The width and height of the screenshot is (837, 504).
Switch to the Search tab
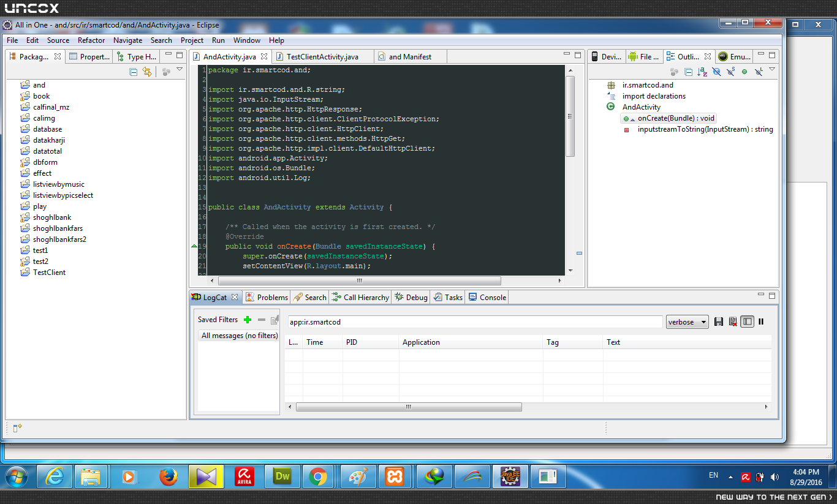[x=310, y=297]
